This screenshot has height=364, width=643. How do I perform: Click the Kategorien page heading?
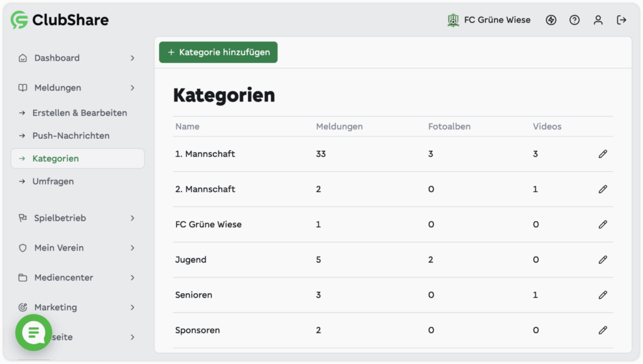224,95
